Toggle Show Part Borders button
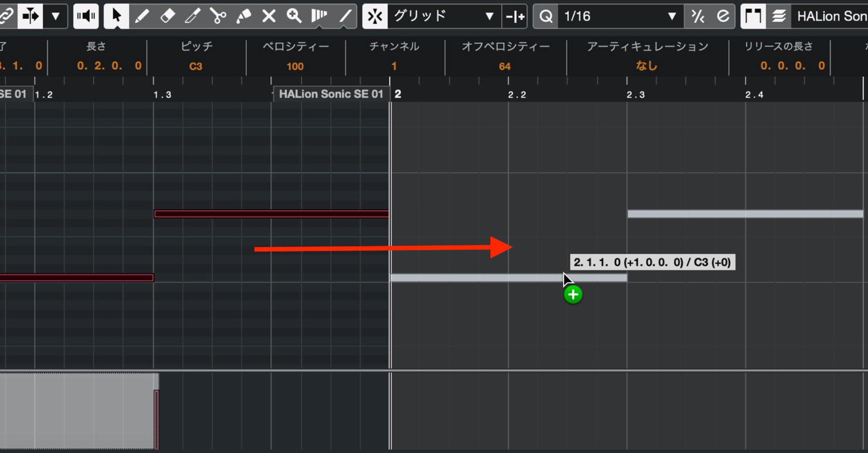Viewport: 868px width, 453px height. [752, 16]
